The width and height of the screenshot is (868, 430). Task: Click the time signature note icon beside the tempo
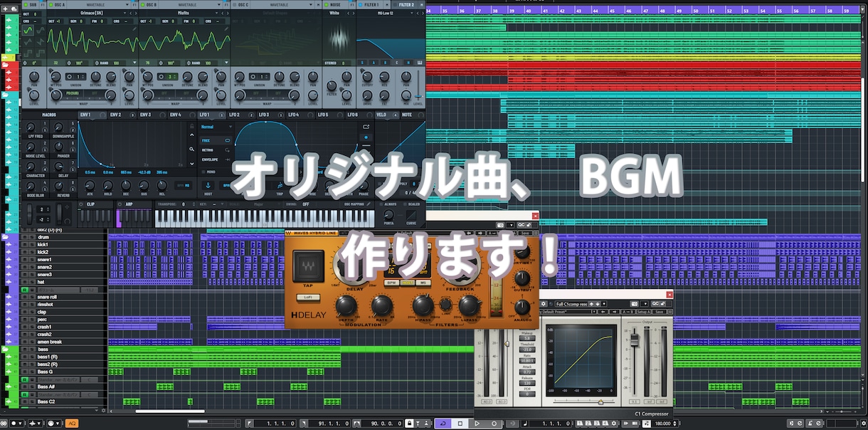click(646, 423)
